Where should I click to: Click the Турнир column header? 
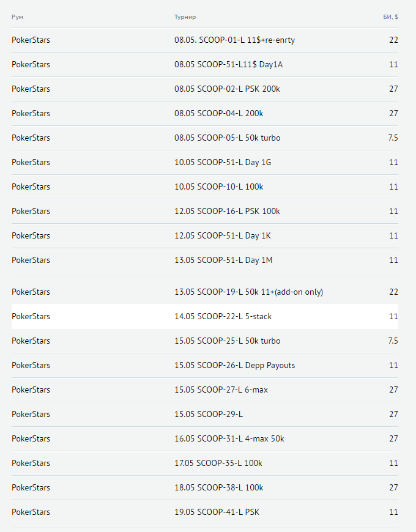coord(185,17)
